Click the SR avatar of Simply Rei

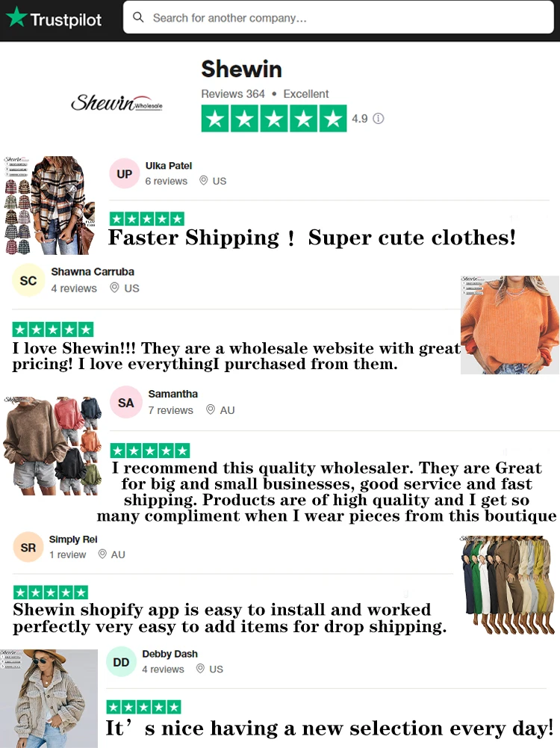coord(28,547)
